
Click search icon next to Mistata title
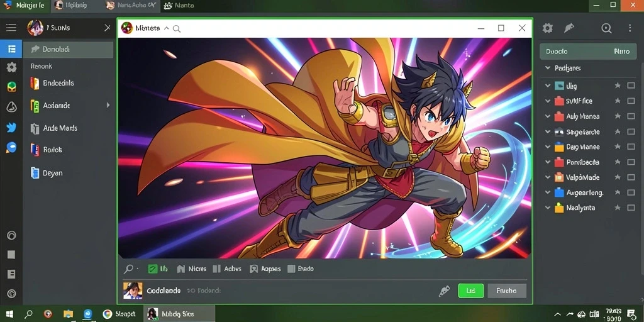tap(177, 29)
